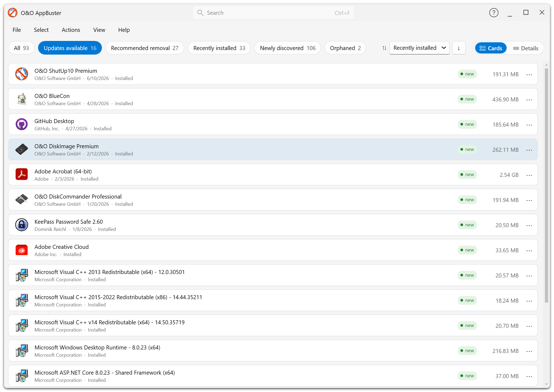Switch to Cards view

point(491,48)
